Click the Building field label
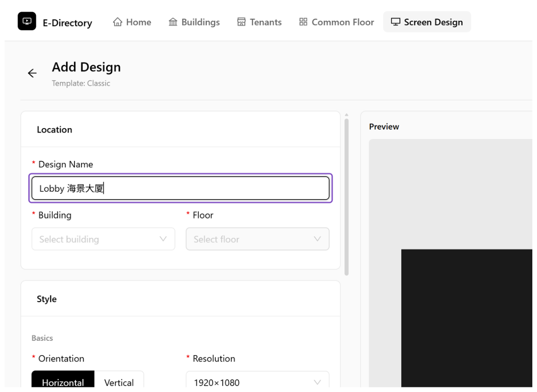Viewport: 537px width, 392px height. 55,215
